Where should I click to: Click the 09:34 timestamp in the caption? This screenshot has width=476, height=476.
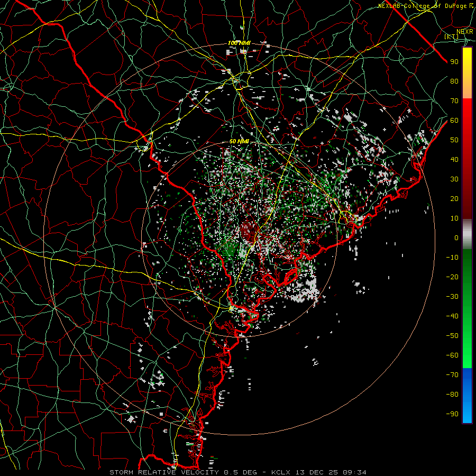pos(354,472)
